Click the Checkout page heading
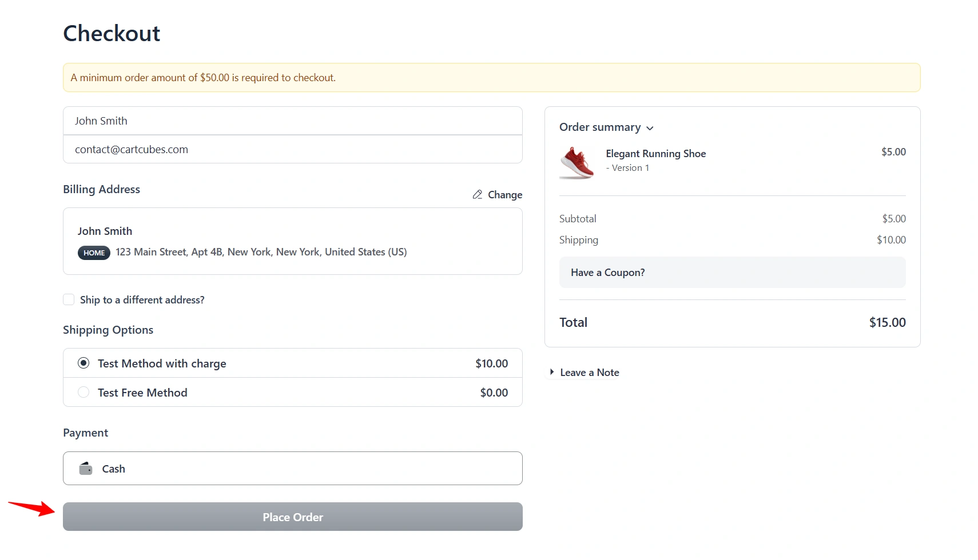Image resolution: width=978 pixels, height=560 pixels. [x=112, y=33]
